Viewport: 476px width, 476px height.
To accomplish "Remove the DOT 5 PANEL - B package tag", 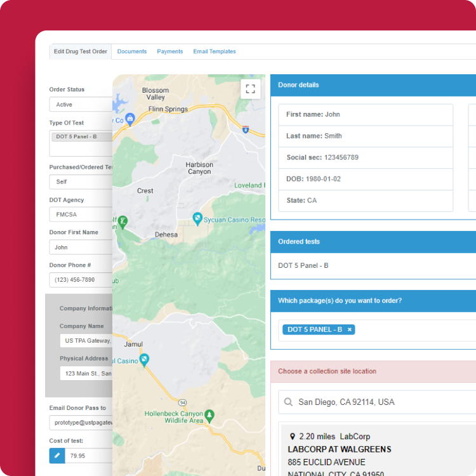I will click(350, 329).
